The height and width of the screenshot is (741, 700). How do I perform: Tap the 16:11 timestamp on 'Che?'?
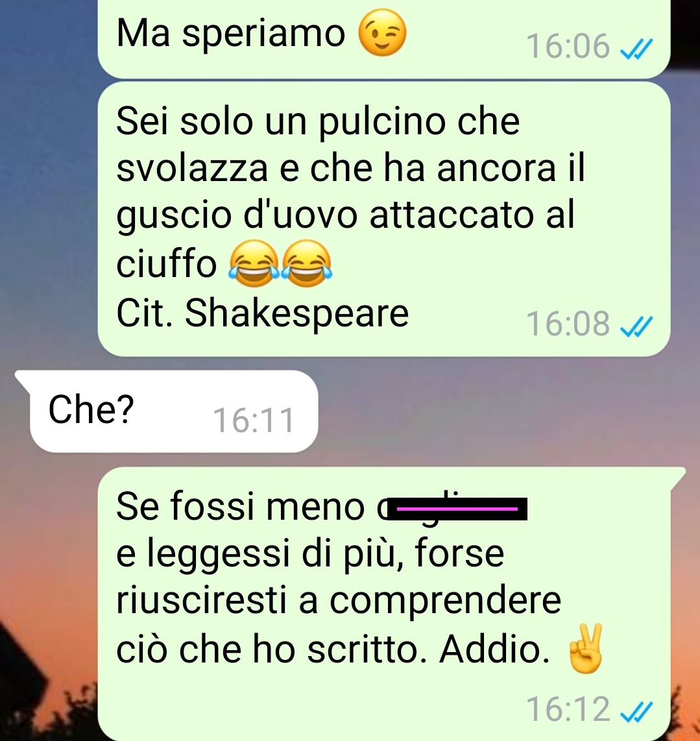(254, 420)
